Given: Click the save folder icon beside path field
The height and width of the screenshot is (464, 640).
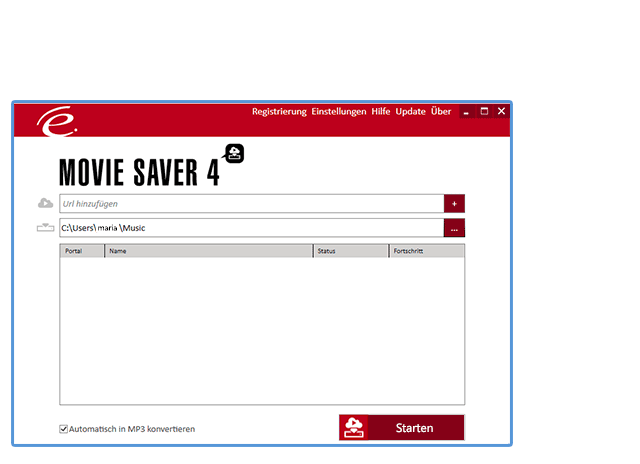Looking at the screenshot, I should click(45, 227).
